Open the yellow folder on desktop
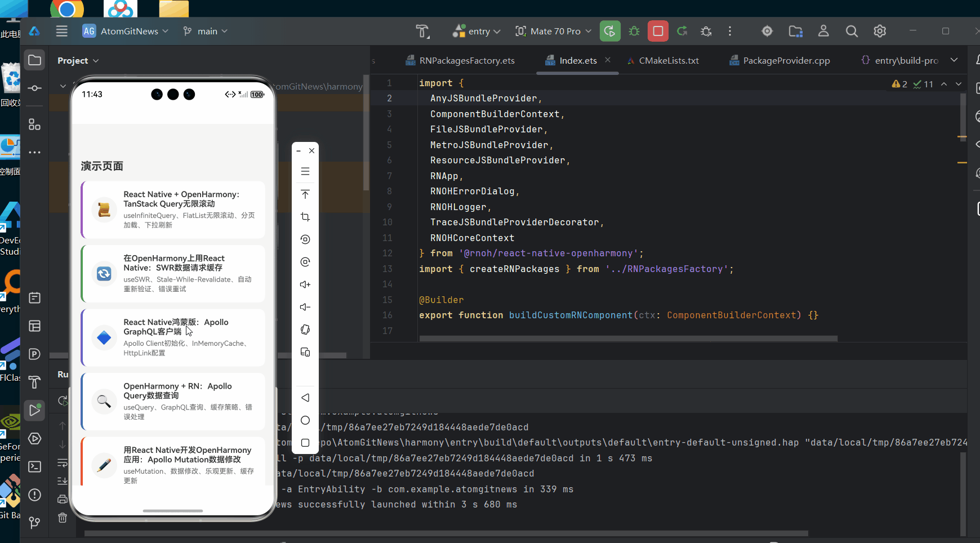This screenshot has height=543, width=980. tap(173, 8)
